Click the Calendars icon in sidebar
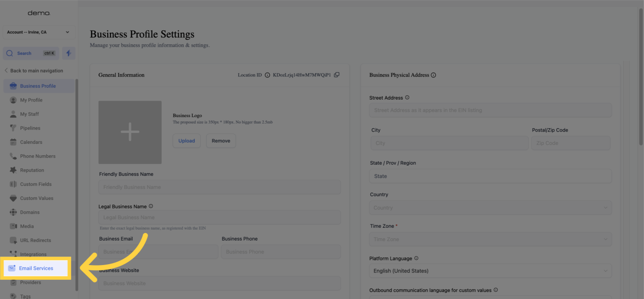The height and width of the screenshot is (299, 644). 13,142
